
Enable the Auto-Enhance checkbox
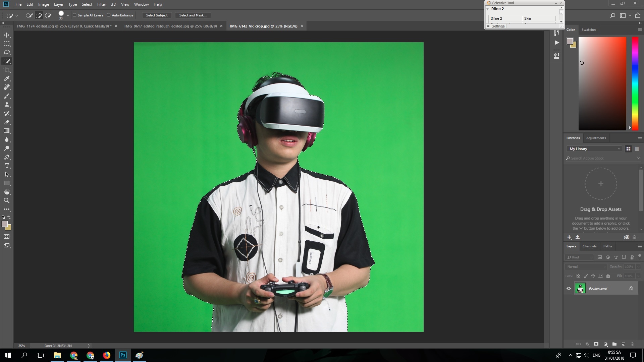point(109,15)
